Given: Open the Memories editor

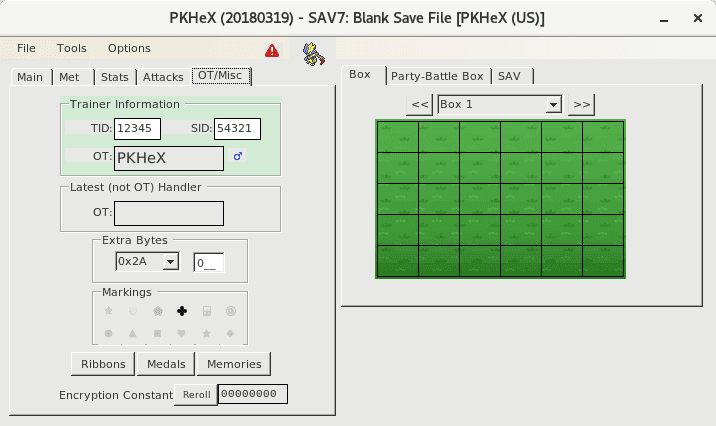Looking at the screenshot, I should tap(234, 364).
